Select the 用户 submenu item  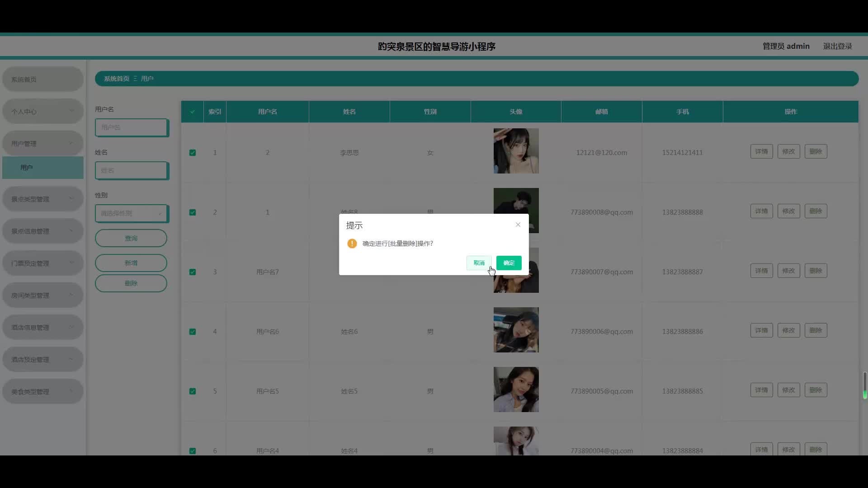(x=42, y=168)
